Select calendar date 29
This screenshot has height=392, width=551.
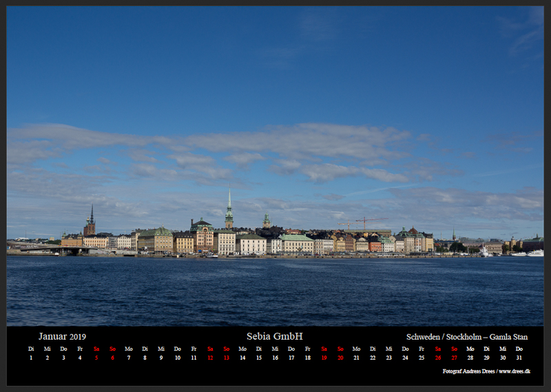point(486,358)
